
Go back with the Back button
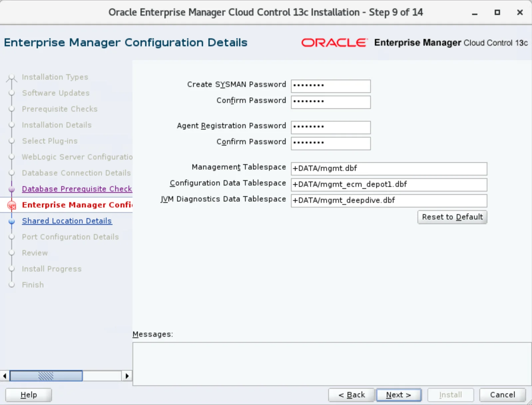click(352, 395)
